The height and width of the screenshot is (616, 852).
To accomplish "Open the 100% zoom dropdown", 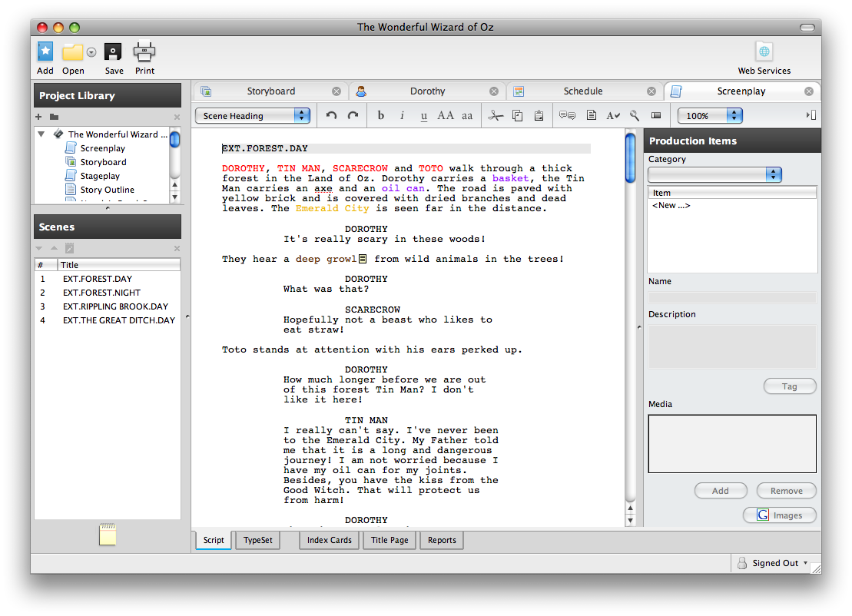I will click(710, 116).
